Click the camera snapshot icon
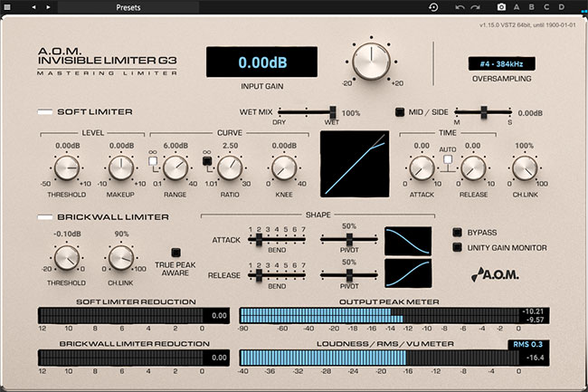Screen dimensions: 588x392 [501, 6]
